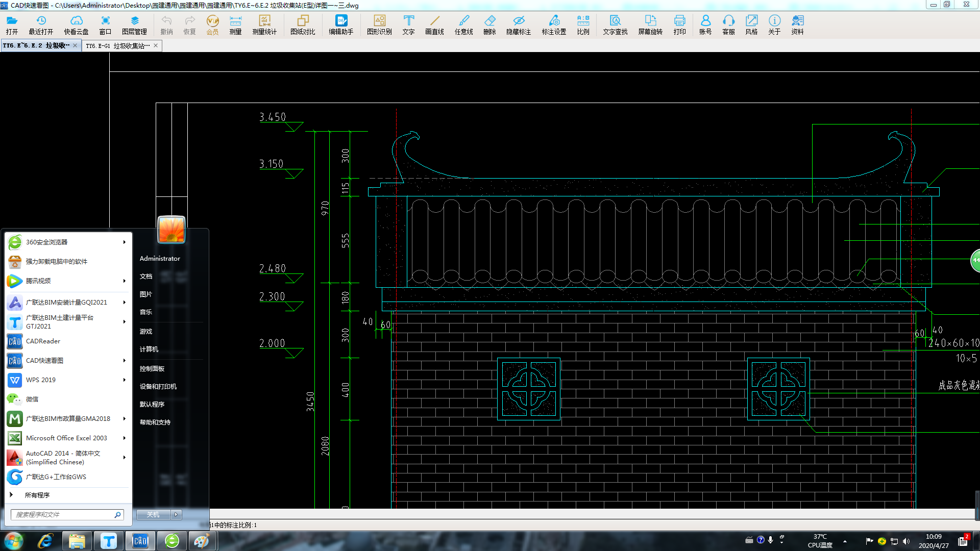
Task: Click the Windows Start orb
Action: [x=14, y=541]
